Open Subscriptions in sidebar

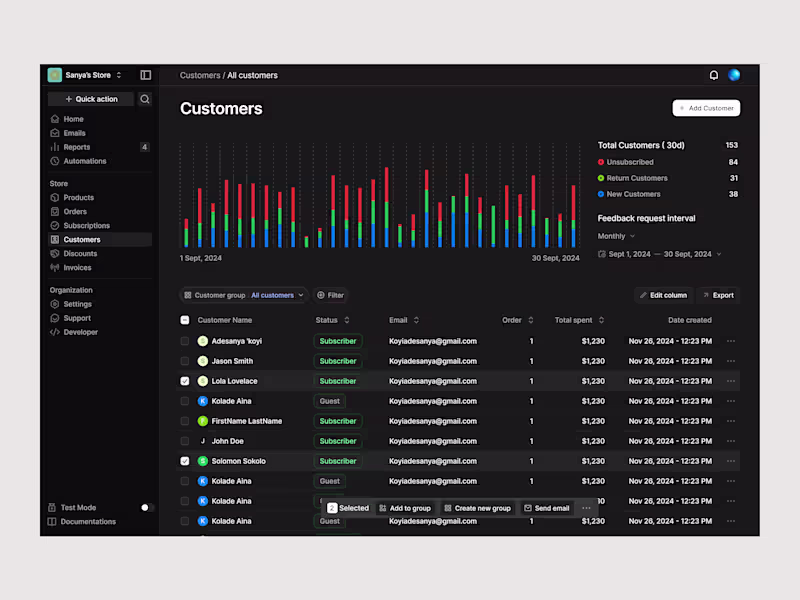click(86, 226)
